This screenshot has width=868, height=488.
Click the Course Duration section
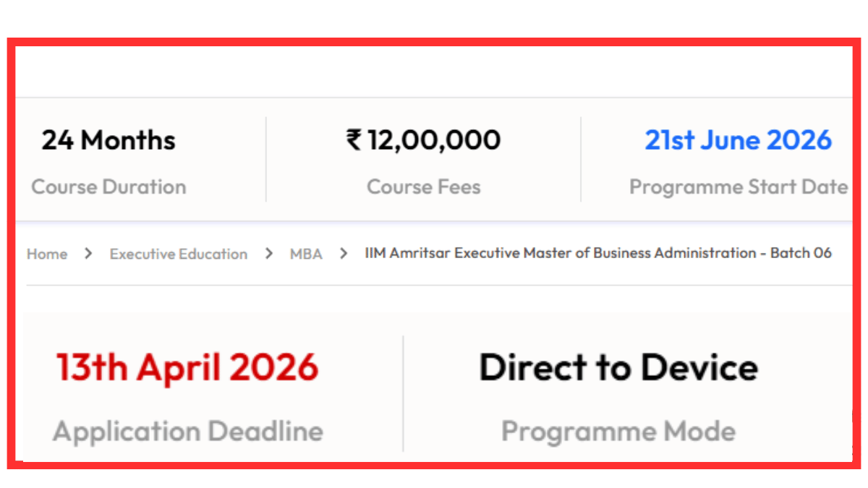click(x=109, y=163)
